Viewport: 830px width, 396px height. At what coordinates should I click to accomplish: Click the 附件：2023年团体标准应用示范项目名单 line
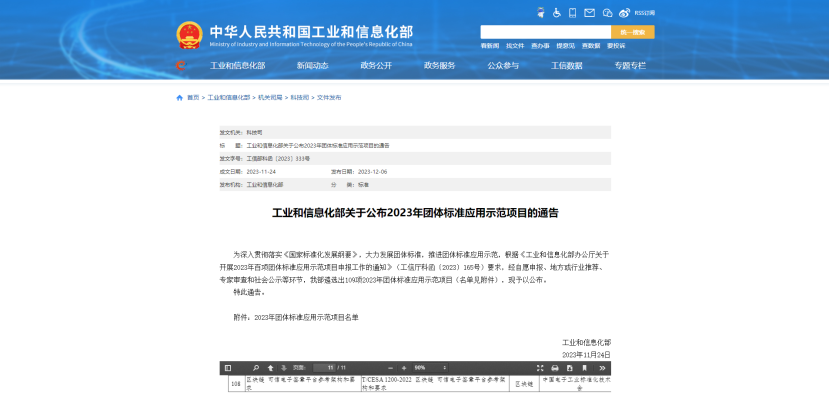(296, 318)
